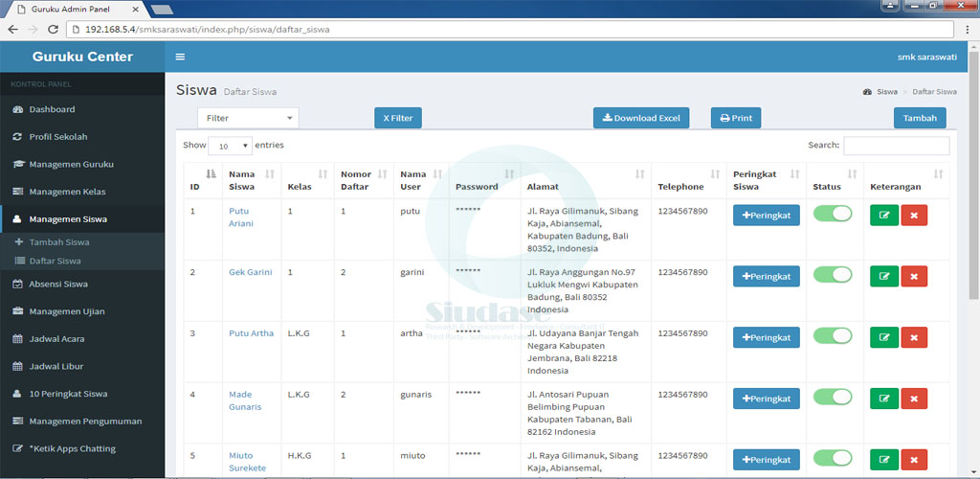
Task: Toggle status switch for Made Gunaris
Action: [x=832, y=398]
